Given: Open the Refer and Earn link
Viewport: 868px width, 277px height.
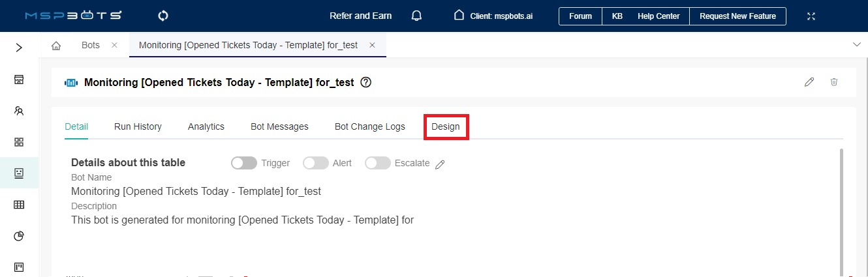Looking at the screenshot, I should [360, 16].
